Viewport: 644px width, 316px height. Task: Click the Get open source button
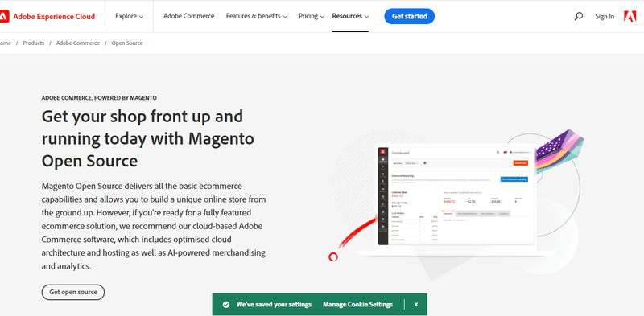pos(73,292)
